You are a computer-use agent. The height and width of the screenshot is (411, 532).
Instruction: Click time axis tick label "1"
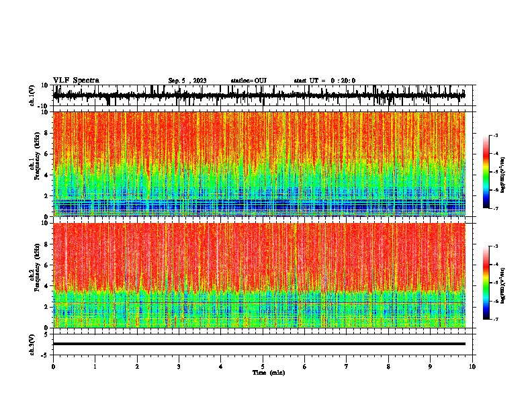(x=95, y=367)
